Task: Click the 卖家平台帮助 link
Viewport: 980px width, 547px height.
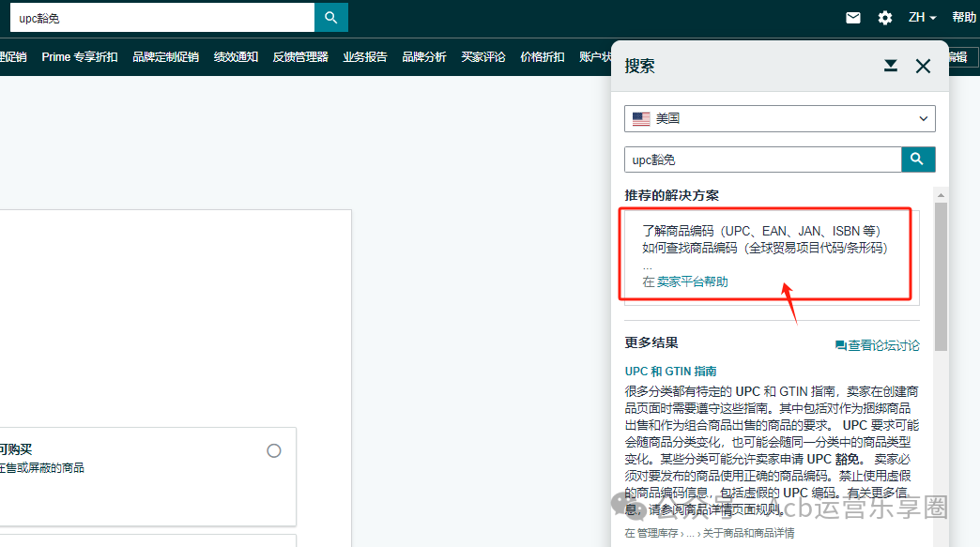Action: 692,281
